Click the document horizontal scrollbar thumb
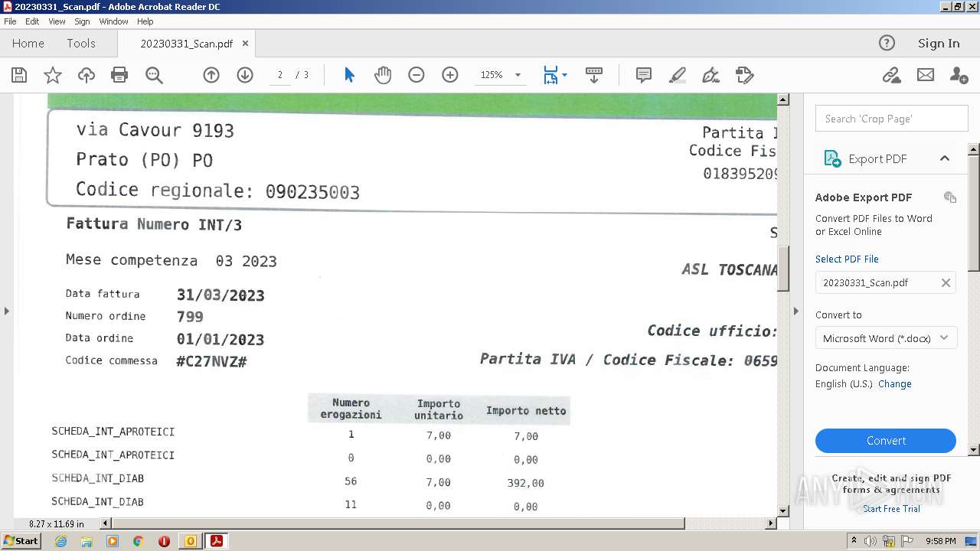Screen dimensions: 980x551 pyautogui.click(x=397, y=523)
